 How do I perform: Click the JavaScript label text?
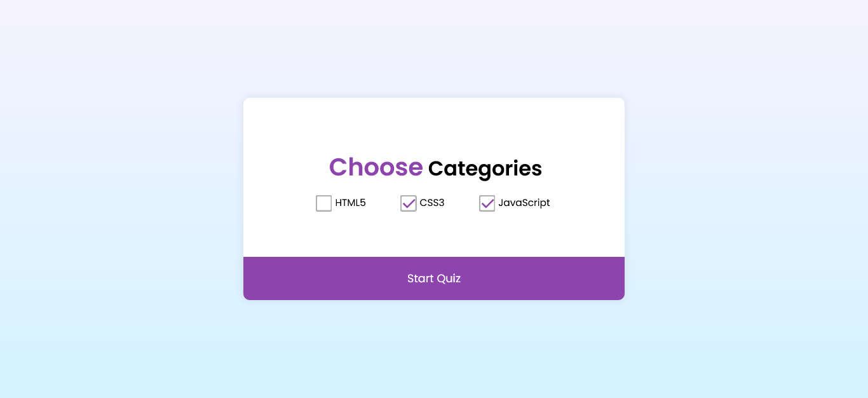524,203
